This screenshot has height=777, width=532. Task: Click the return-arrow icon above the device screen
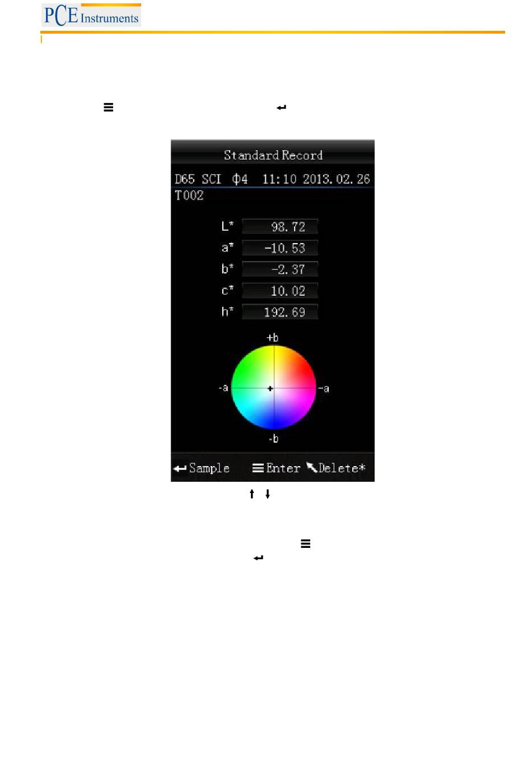pyautogui.click(x=281, y=107)
